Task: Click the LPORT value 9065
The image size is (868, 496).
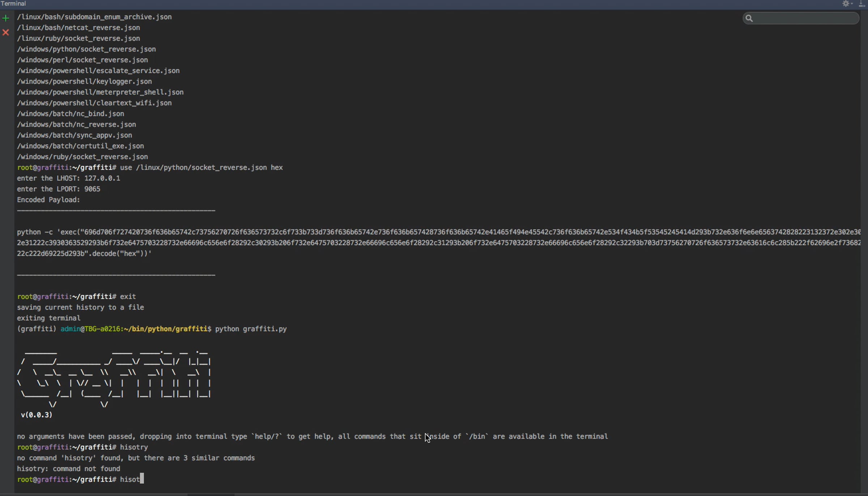Action: coord(92,189)
